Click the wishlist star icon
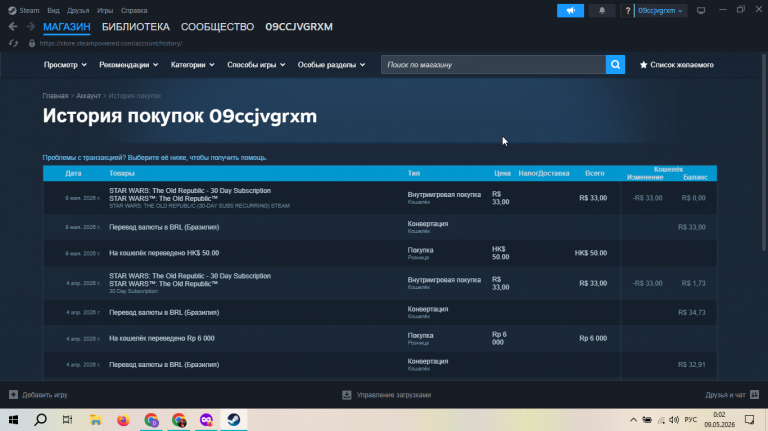Viewport: 768px width, 431px height. tap(644, 65)
